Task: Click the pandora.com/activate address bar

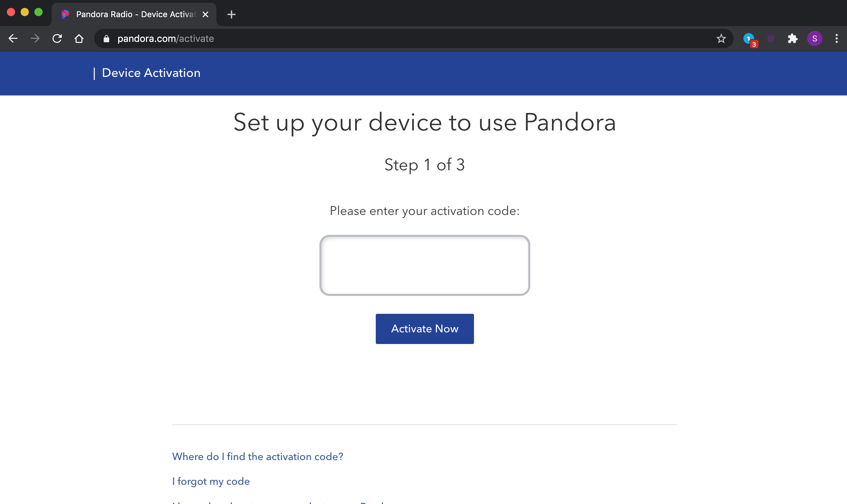Action: [412, 38]
